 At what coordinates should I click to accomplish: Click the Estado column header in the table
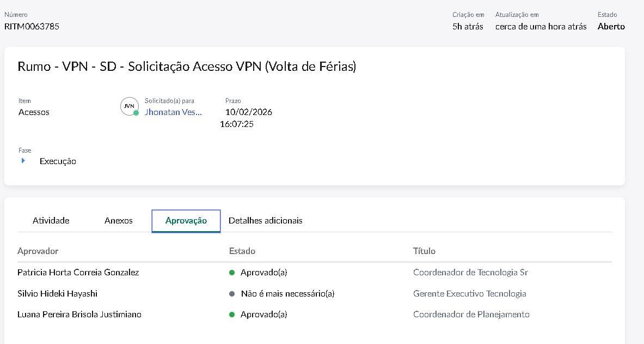coord(242,251)
